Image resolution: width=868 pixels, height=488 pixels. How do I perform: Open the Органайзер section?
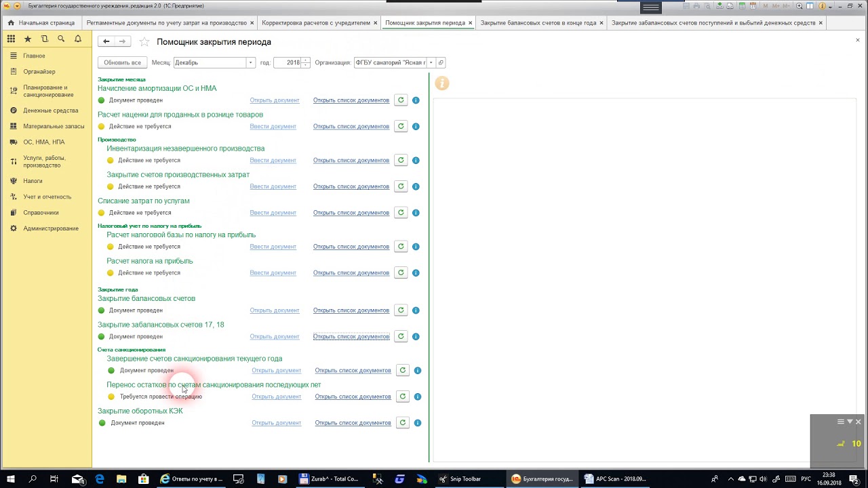39,72
